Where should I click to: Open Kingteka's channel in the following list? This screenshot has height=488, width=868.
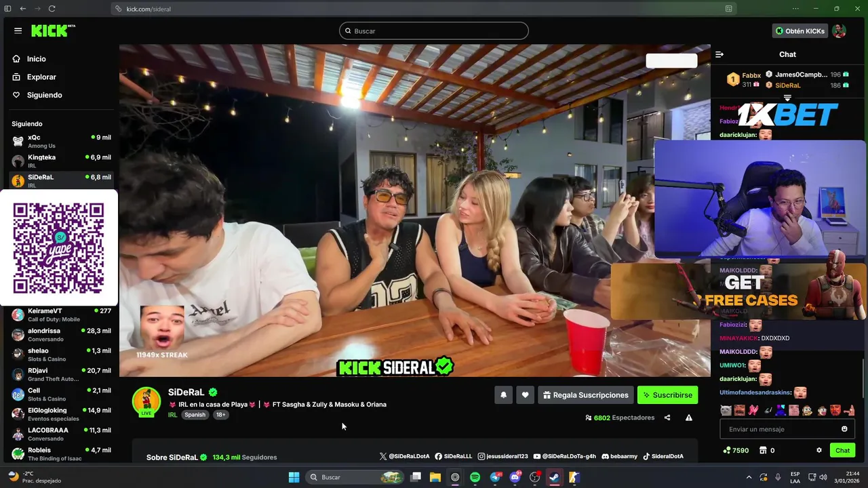[x=61, y=161]
